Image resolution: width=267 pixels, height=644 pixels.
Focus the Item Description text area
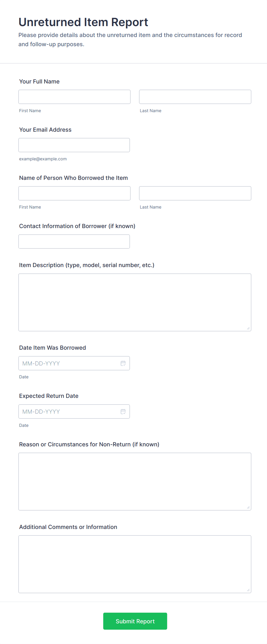[x=135, y=302]
